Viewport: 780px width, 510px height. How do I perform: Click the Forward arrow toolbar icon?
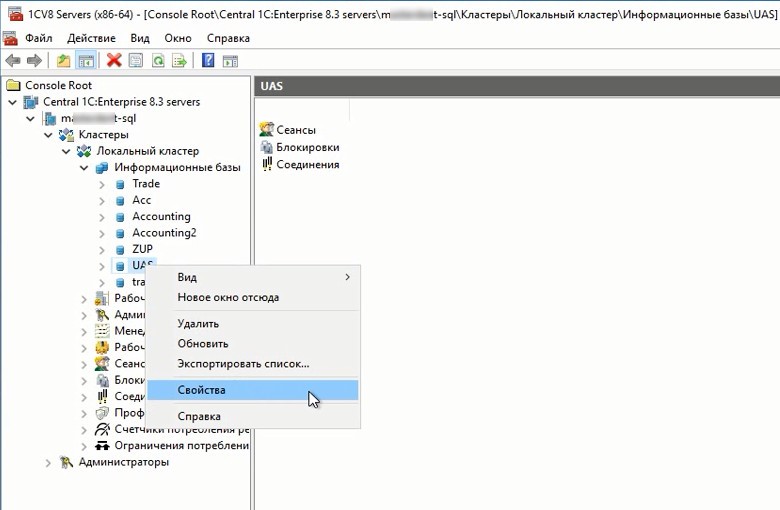pyautogui.click(x=34, y=61)
